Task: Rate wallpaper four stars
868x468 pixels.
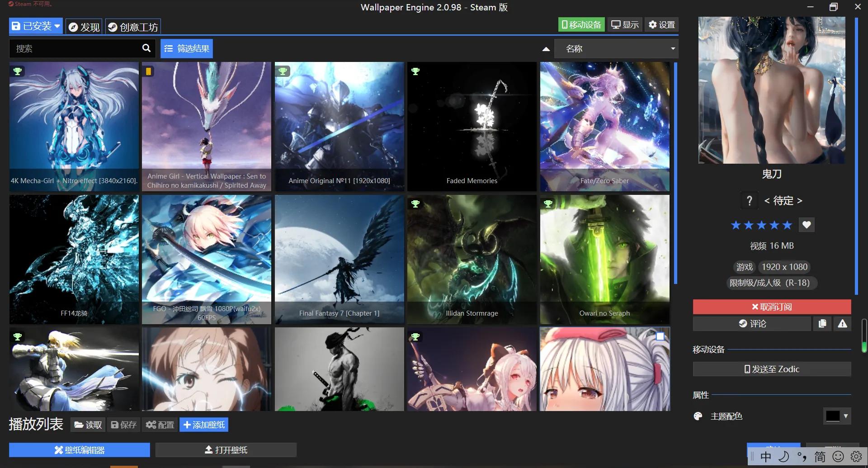Action: 774,225
